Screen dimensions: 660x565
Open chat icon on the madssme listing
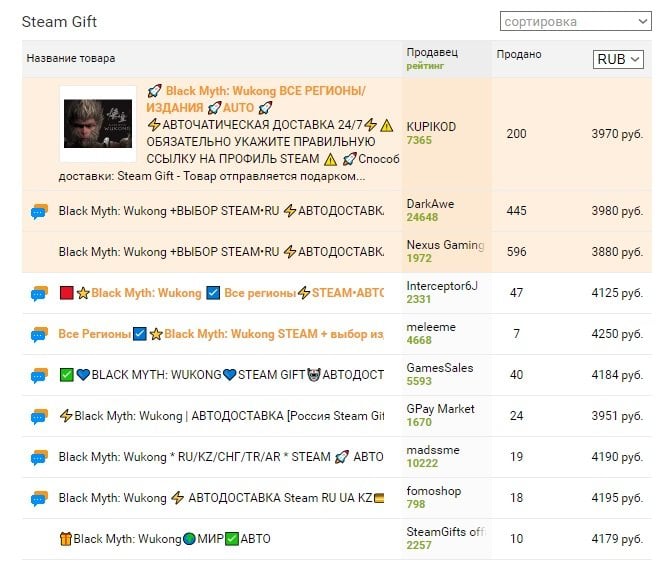[x=39, y=458]
